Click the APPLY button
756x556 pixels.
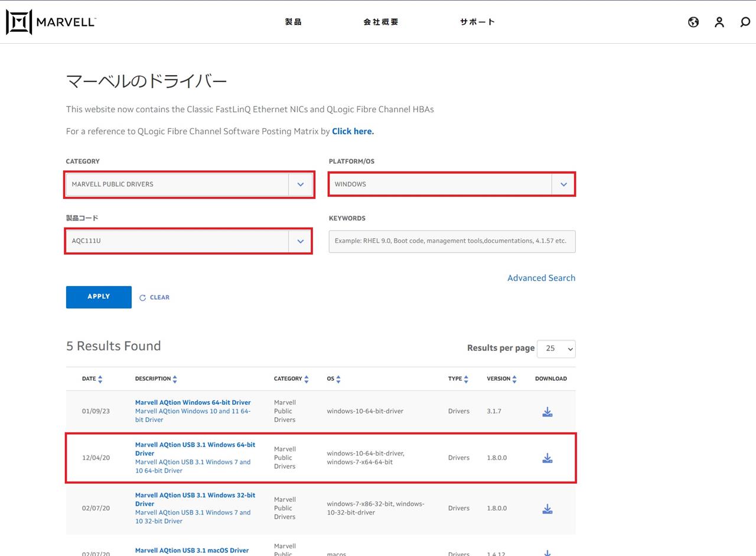(99, 297)
